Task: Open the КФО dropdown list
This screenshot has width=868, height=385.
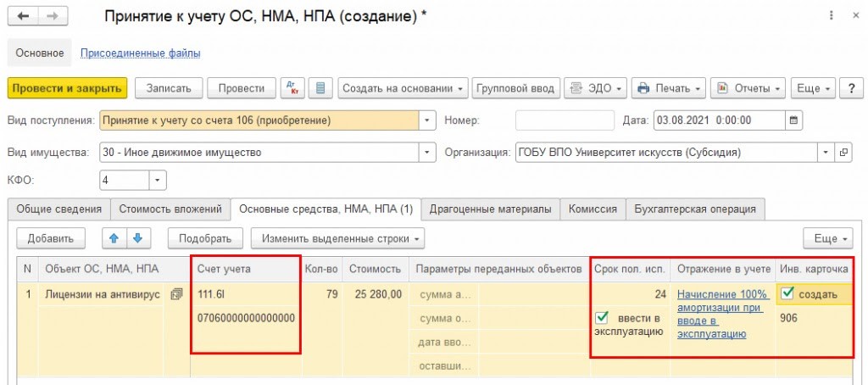Action: 158,180
